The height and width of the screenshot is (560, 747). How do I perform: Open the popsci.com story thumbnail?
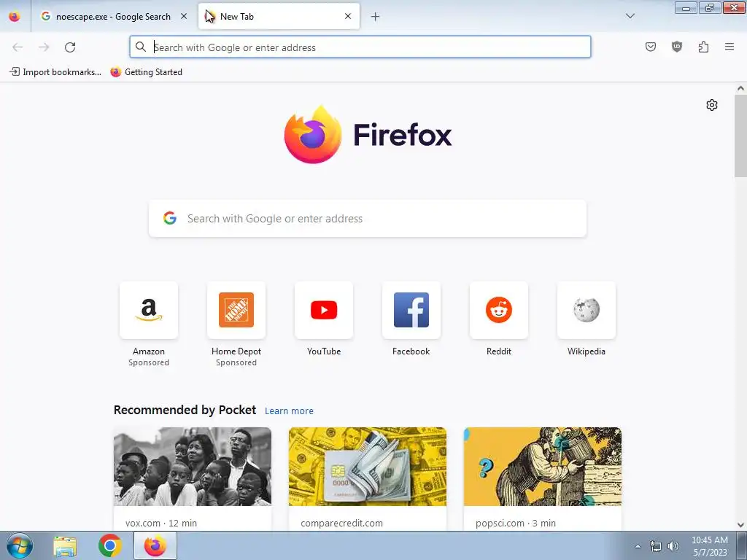(x=543, y=467)
